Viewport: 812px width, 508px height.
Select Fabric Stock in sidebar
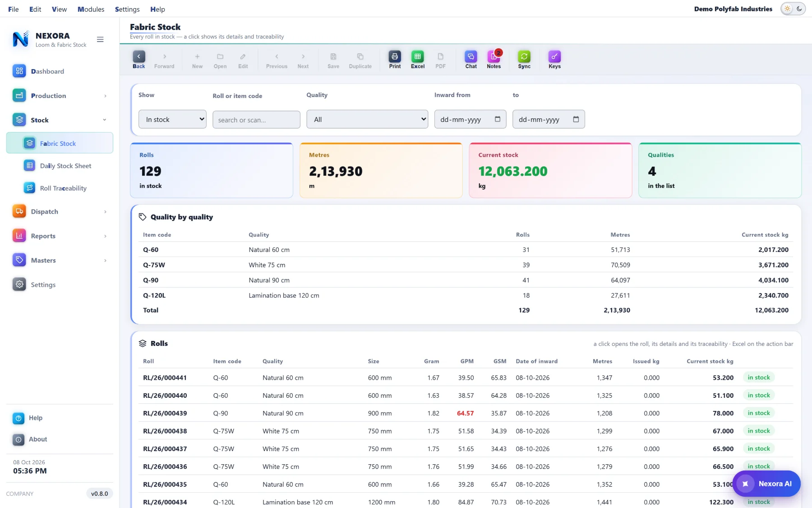click(60, 143)
